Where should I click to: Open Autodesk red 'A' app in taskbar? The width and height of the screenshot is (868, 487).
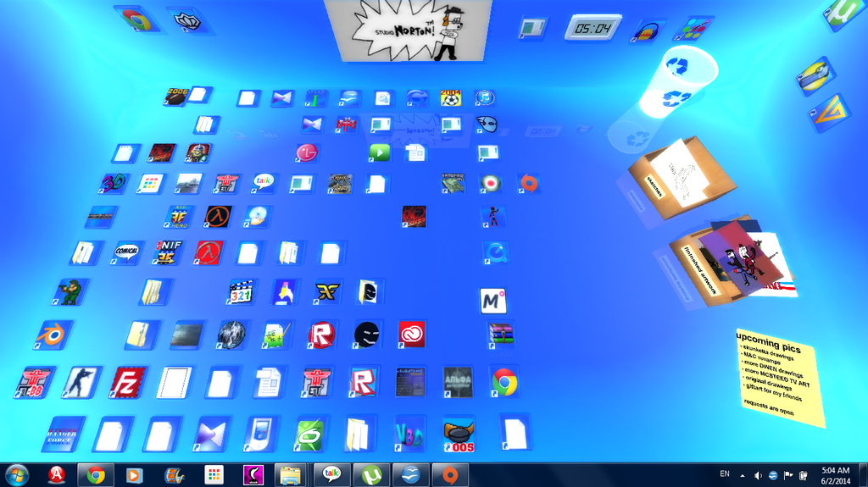(57, 475)
